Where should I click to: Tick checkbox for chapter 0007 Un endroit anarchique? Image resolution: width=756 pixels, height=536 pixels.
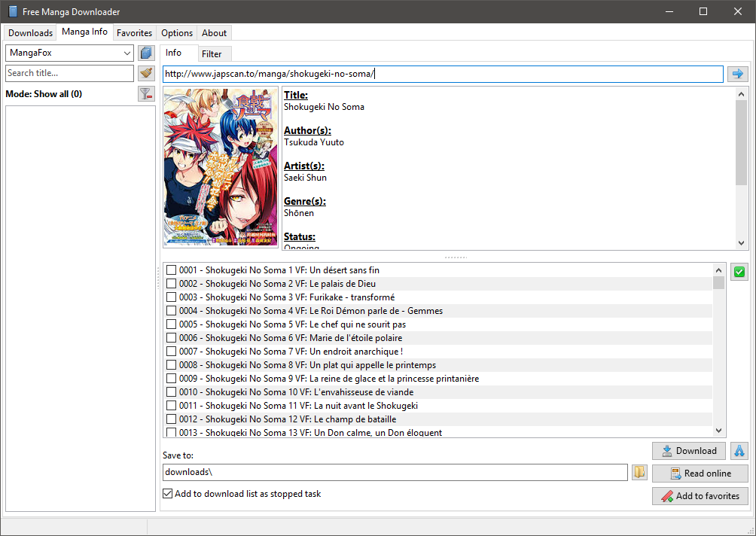click(x=171, y=352)
